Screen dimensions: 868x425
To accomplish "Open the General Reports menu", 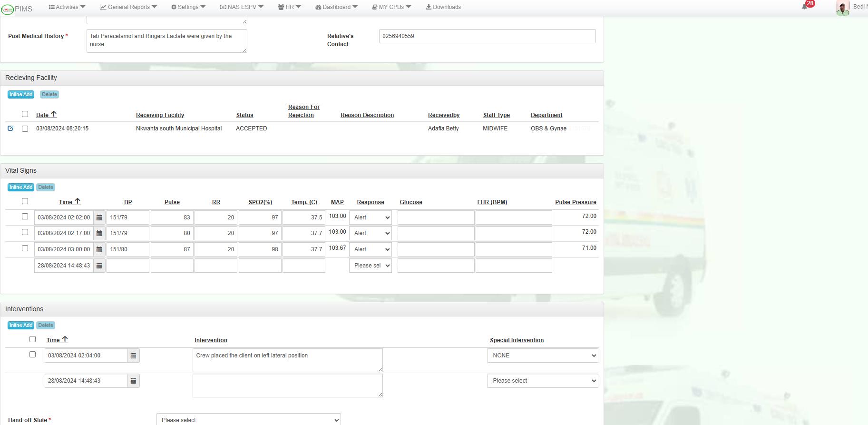I will (128, 7).
